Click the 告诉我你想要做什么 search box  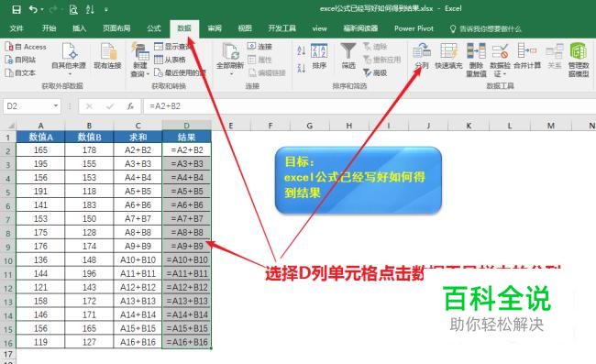[x=486, y=28]
